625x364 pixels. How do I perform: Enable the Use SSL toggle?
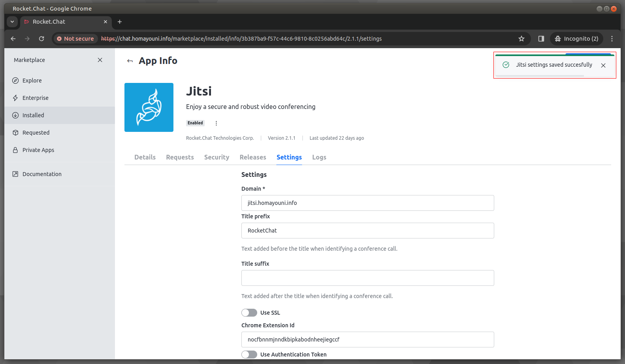click(249, 313)
